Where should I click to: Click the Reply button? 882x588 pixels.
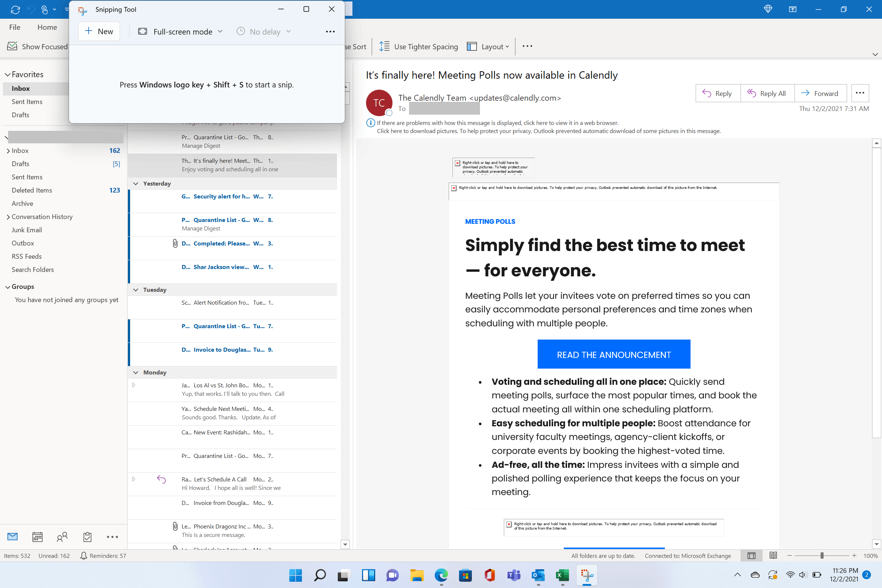718,93
